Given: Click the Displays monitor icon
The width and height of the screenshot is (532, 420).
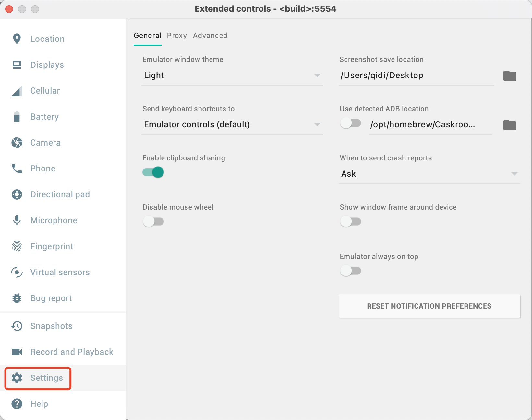Looking at the screenshot, I should coord(17,65).
